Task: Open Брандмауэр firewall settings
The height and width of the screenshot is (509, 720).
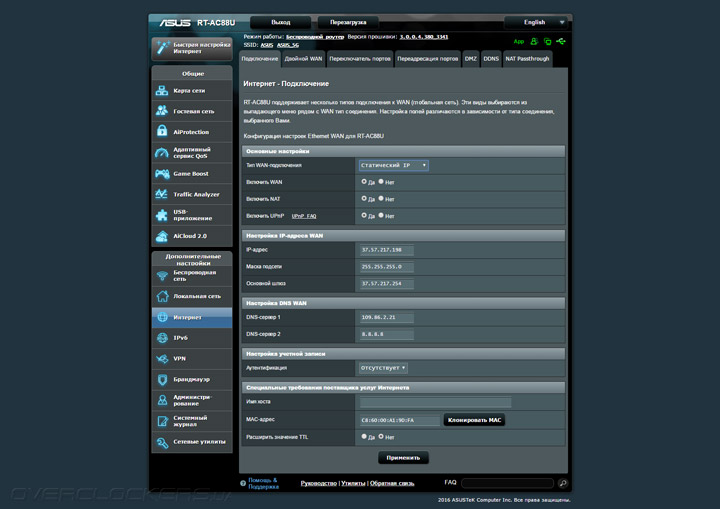Action: (x=191, y=379)
